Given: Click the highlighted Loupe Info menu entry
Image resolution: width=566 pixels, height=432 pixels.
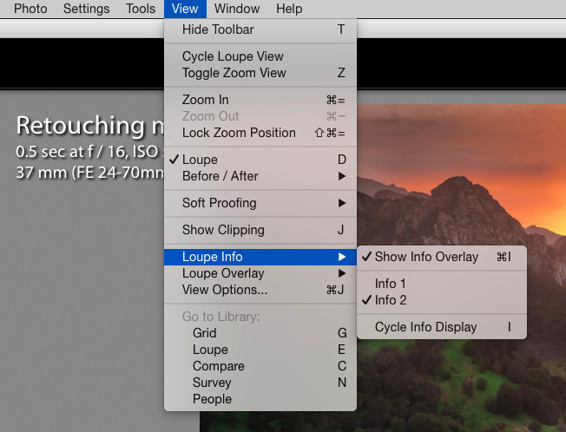Looking at the screenshot, I should (260, 257).
